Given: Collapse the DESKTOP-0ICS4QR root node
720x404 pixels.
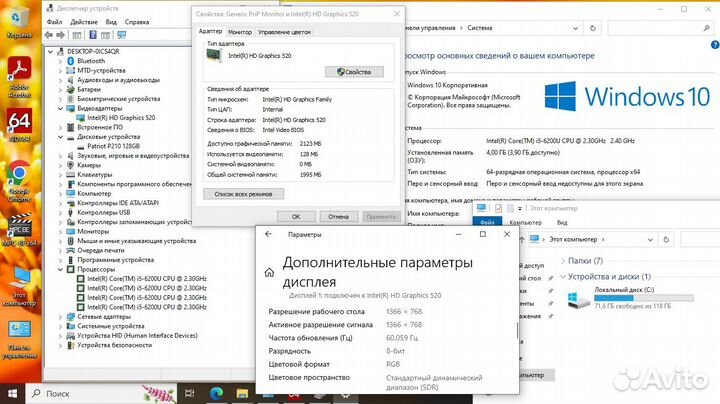Looking at the screenshot, I should tap(51, 51).
